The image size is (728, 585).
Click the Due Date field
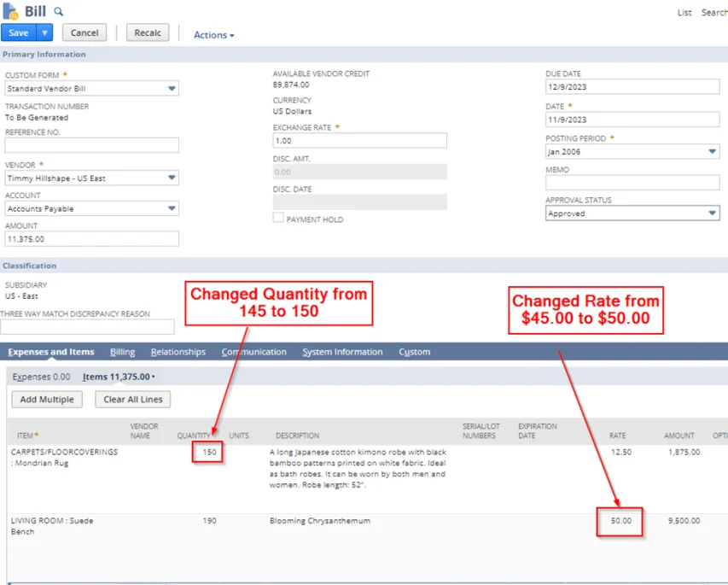[632, 87]
